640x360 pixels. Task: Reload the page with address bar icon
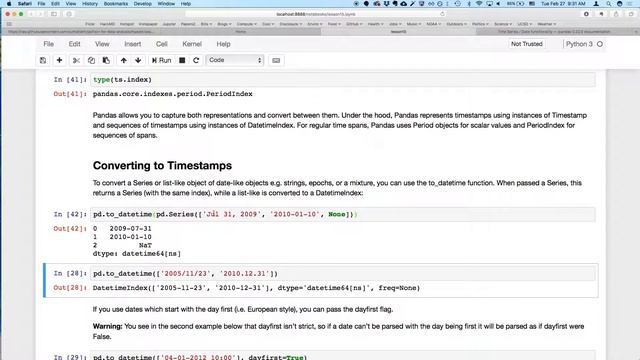tap(442, 14)
